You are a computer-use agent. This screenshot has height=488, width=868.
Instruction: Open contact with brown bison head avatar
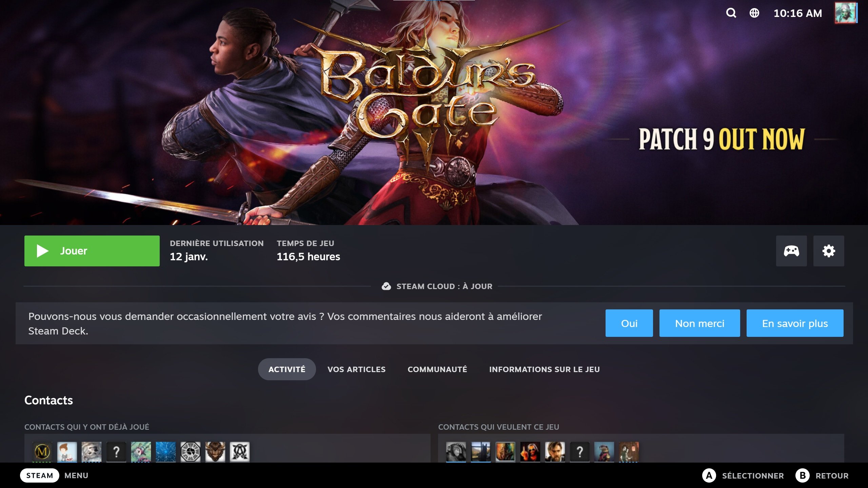(215, 452)
